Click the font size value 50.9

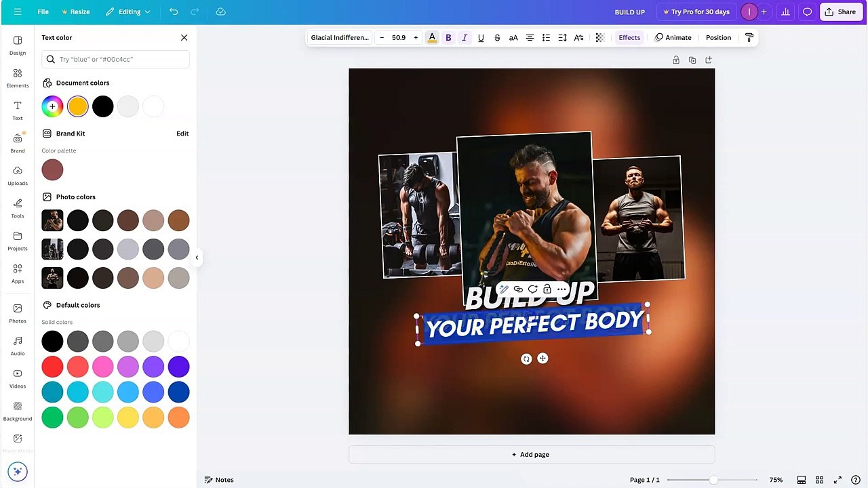[399, 37]
